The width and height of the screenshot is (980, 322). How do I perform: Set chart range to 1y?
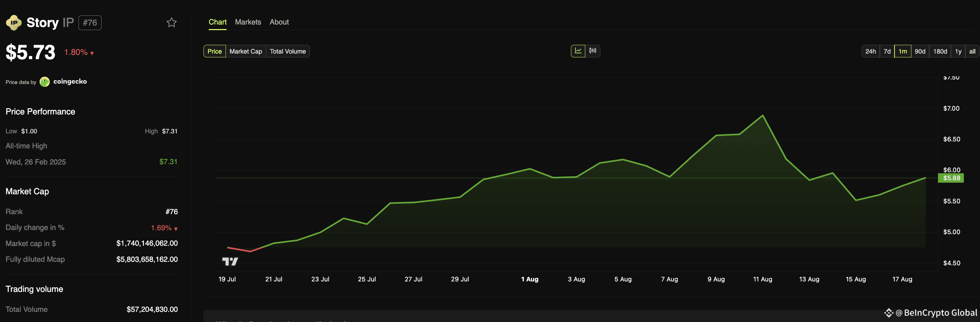click(x=958, y=51)
